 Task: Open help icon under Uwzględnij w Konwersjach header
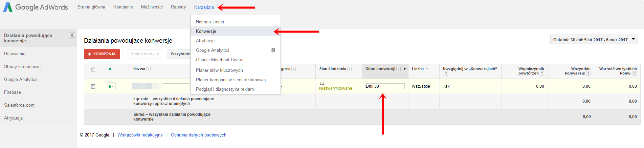click(446, 73)
